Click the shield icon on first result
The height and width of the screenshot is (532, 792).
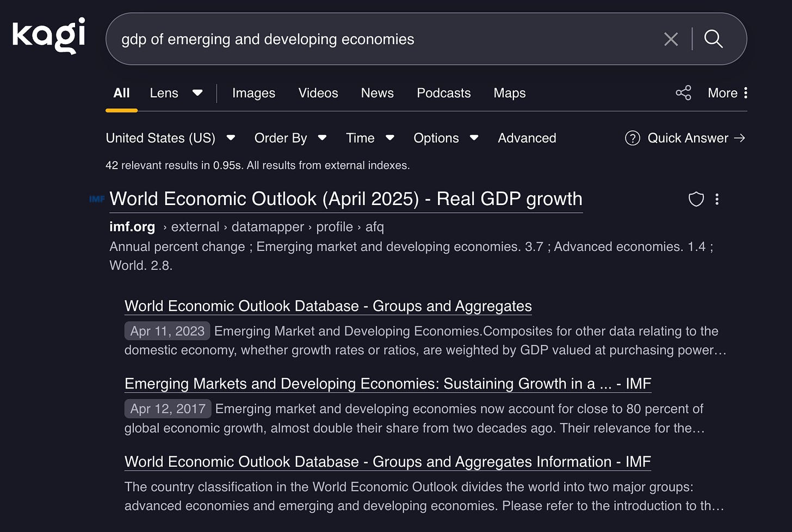coord(696,199)
